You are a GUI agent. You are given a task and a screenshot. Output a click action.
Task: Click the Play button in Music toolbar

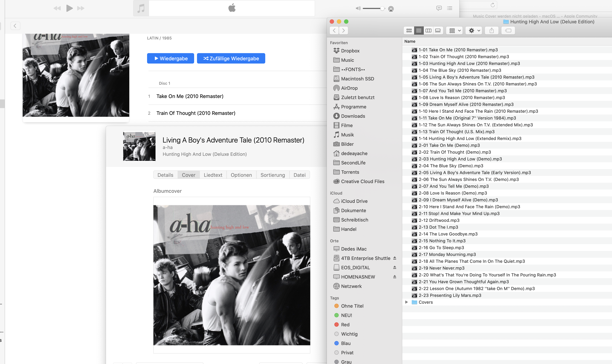(x=69, y=8)
